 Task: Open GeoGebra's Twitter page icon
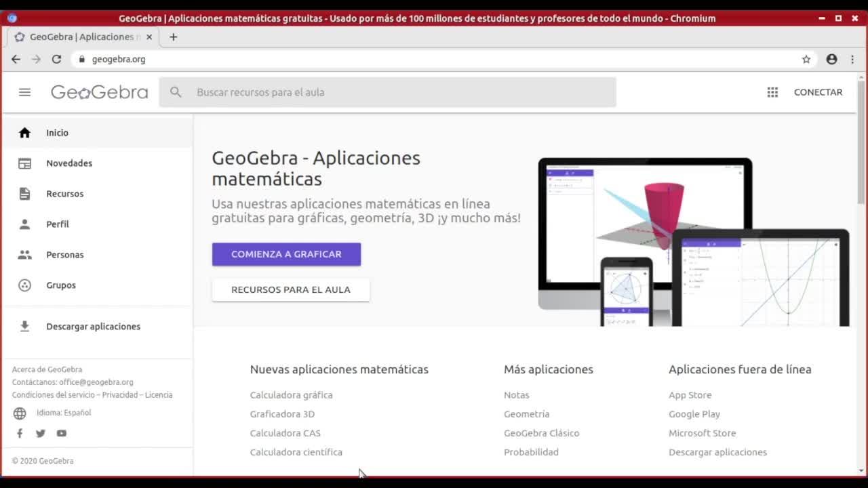(41, 433)
